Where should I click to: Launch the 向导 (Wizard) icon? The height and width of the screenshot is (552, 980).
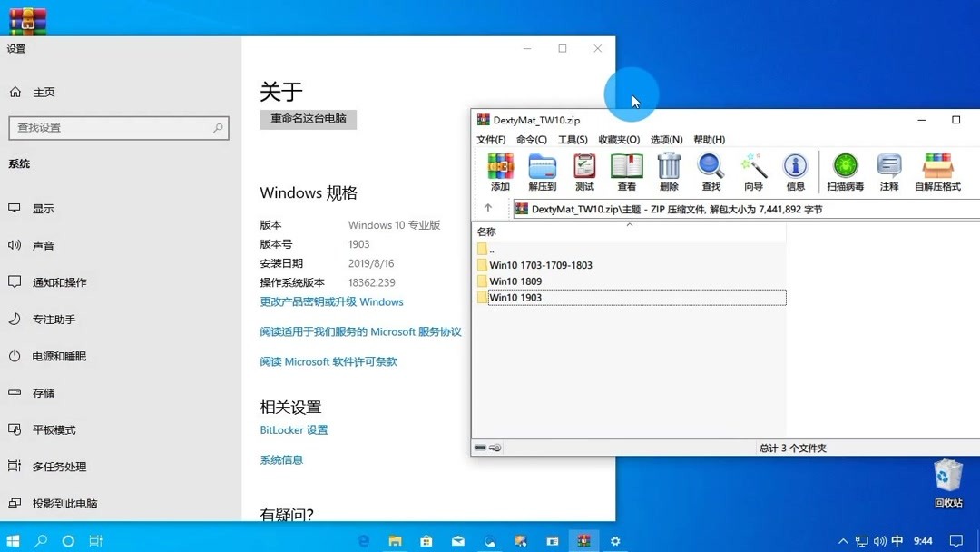click(x=752, y=172)
